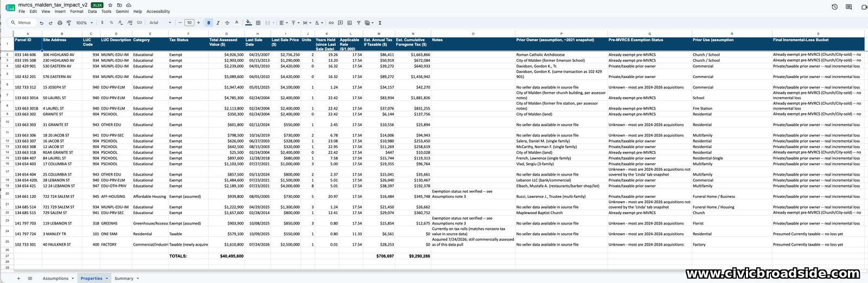Insert a link
Image resolution: width=868 pixels, height=283 pixels.
tap(331, 23)
